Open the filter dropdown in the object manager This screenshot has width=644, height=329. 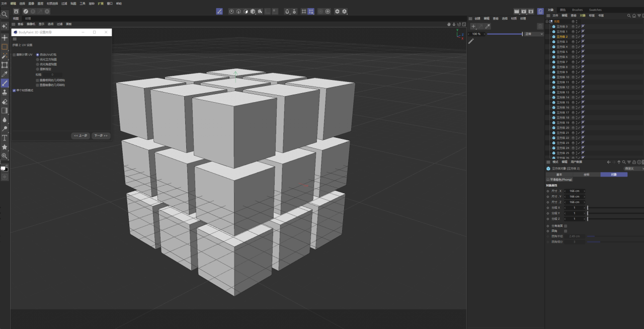[x=639, y=16]
